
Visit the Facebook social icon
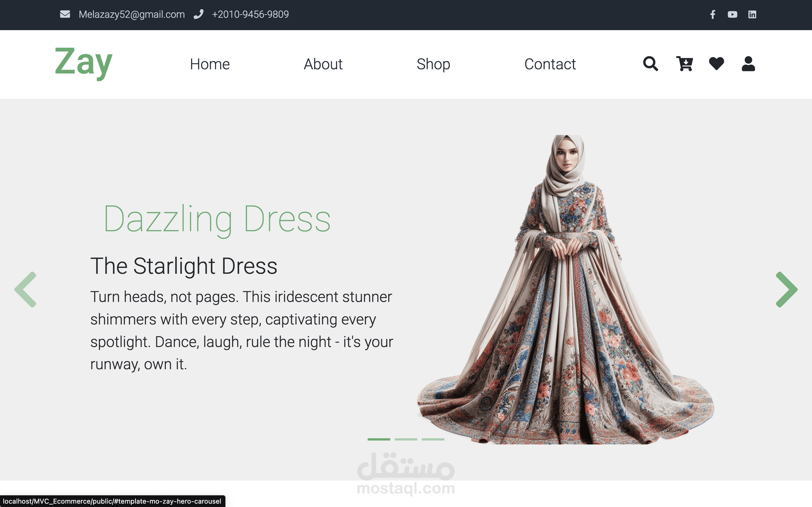tap(713, 14)
